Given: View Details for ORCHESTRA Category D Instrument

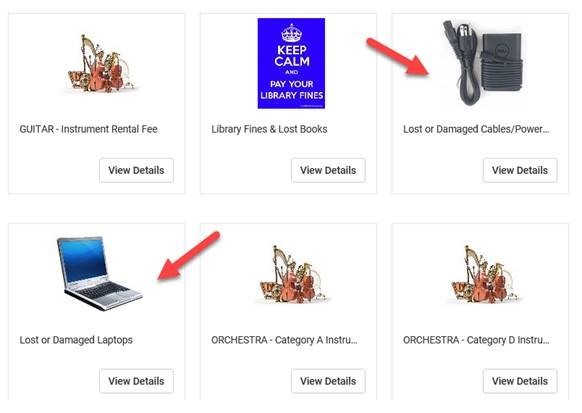Looking at the screenshot, I should click(520, 381).
